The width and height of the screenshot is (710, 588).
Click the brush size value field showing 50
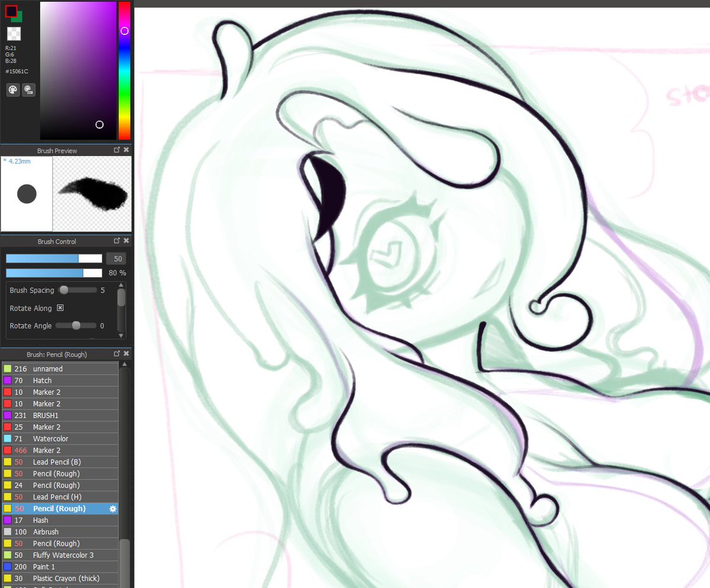click(x=116, y=258)
